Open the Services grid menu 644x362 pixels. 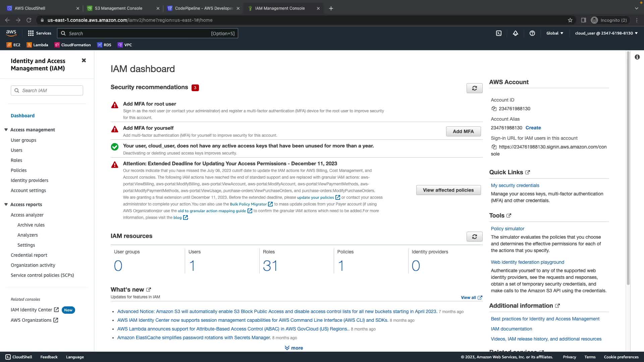coord(40,33)
